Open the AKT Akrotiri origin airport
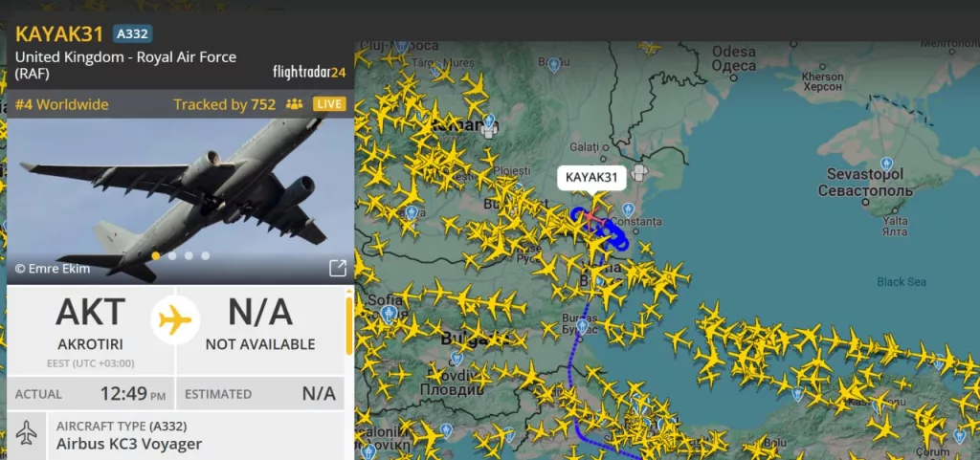This screenshot has width=980, height=460. 91,323
